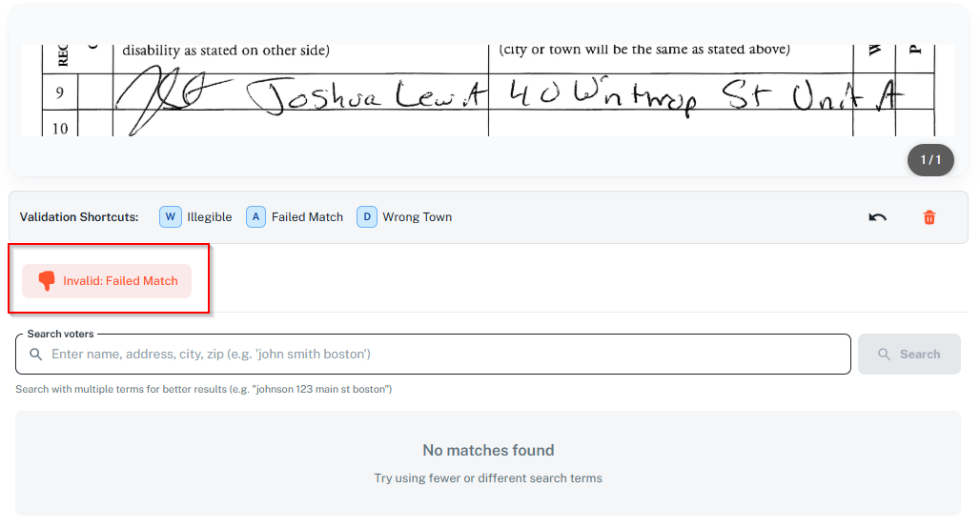The image size is (980, 528).
Task: Click the A shortcut key badge
Action: (255, 217)
